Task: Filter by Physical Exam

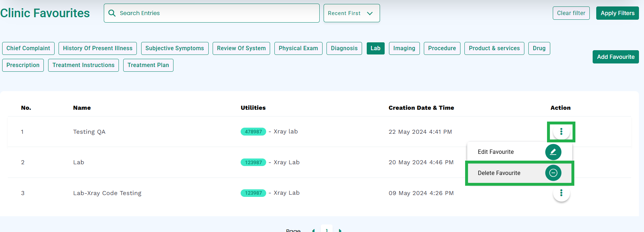Action: click(298, 48)
